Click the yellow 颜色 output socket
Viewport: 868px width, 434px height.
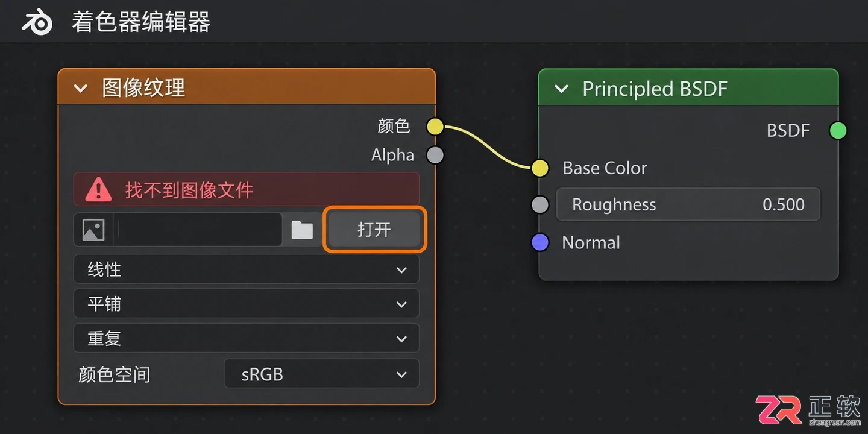click(x=435, y=127)
